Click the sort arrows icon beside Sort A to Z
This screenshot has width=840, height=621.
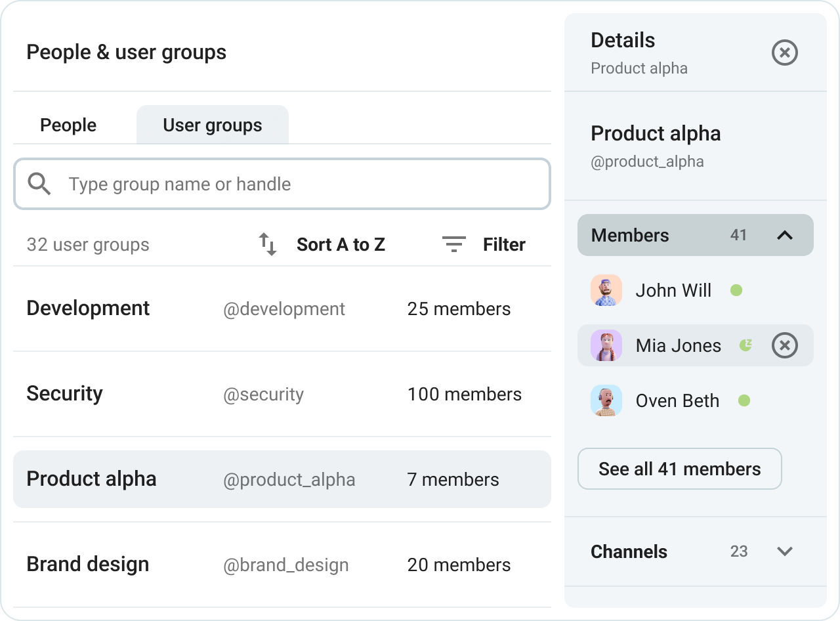[267, 244]
